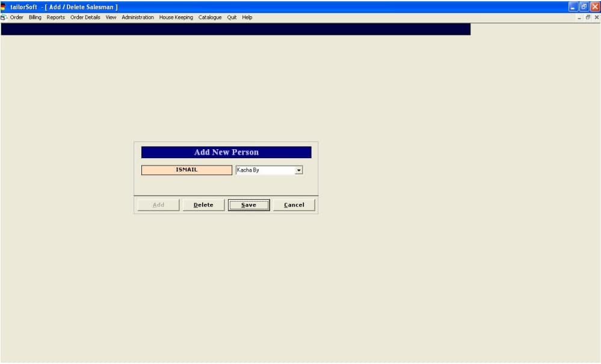Expand the Kacha By dropdown arrow
This screenshot has height=364, width=601.
298,170
